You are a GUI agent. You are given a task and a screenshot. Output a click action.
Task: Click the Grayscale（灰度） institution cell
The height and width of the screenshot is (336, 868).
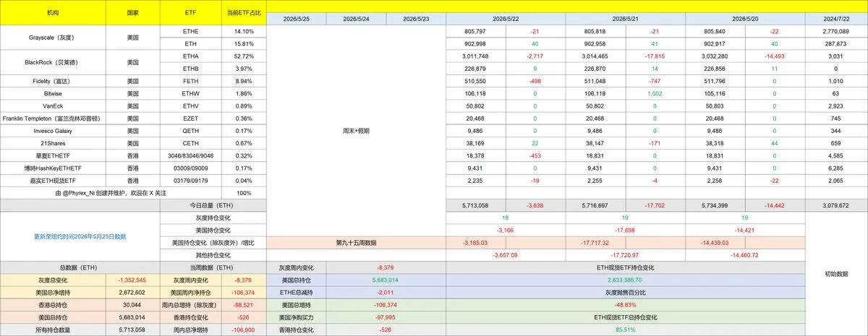pyautogui.click(x=53, y=37)
